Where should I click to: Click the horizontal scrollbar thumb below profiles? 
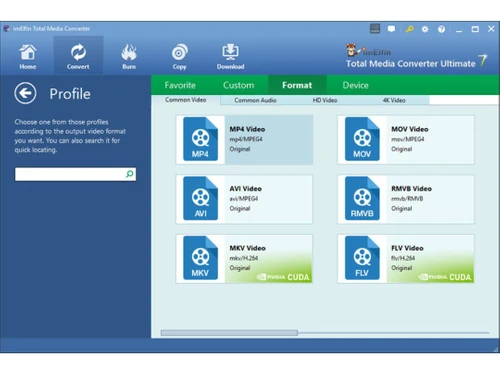point(229,333)
